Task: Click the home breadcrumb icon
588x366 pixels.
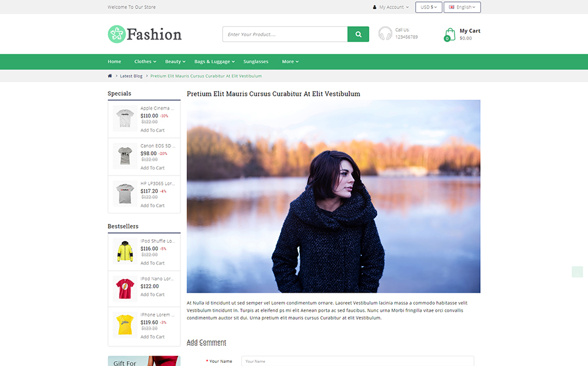Action: pyautogui.click(x=110, y=76)
